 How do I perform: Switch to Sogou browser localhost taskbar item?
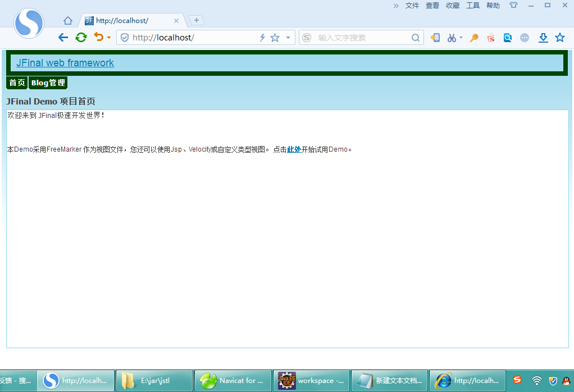pyautogui.click(x=76, y=381)
